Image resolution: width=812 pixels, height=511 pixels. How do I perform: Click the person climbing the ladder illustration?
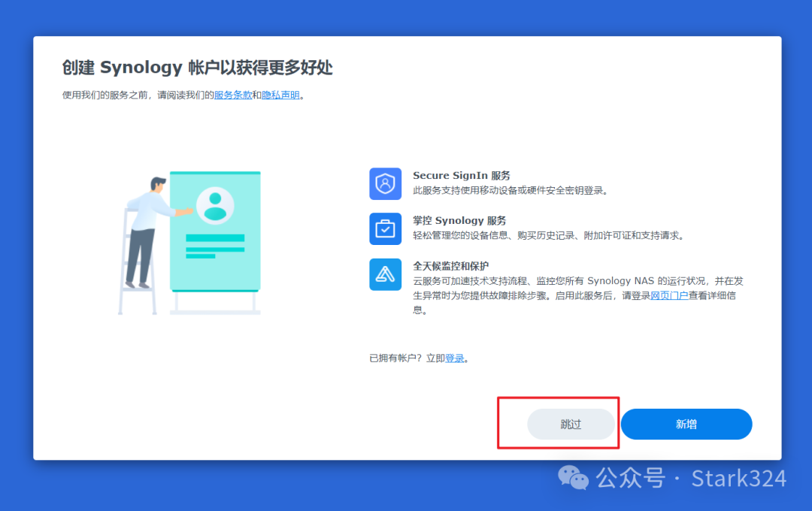coord(148,233)
